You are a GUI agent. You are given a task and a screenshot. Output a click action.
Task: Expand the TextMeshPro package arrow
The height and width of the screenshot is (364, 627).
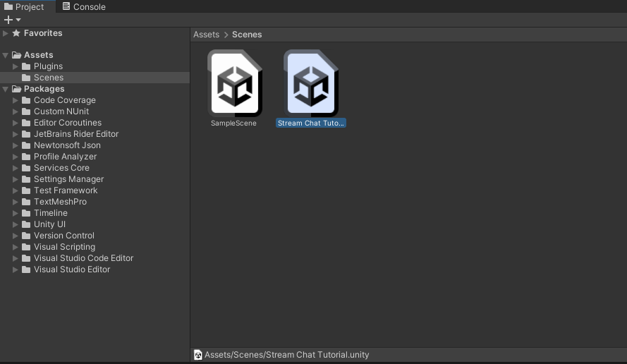pos(16,202)
